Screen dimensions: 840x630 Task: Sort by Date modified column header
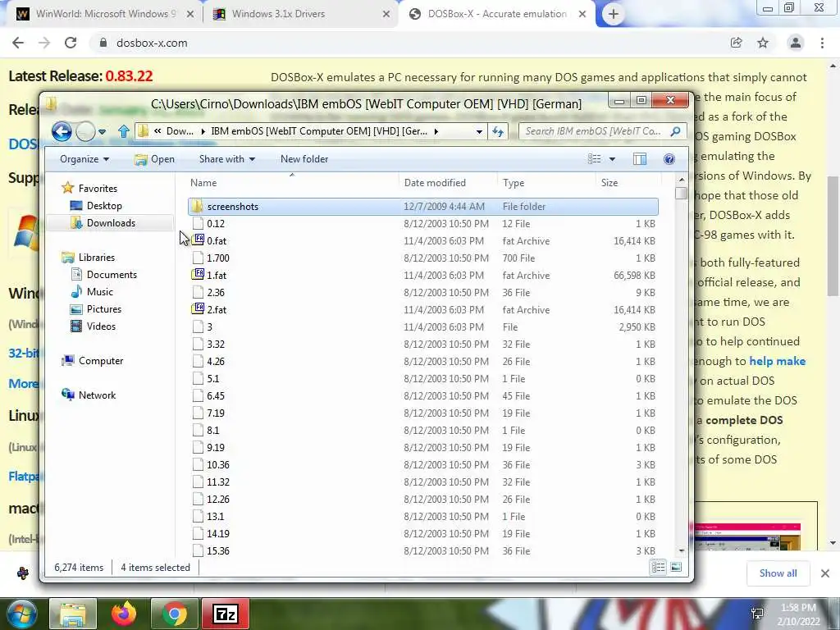[x=449, y=183]
